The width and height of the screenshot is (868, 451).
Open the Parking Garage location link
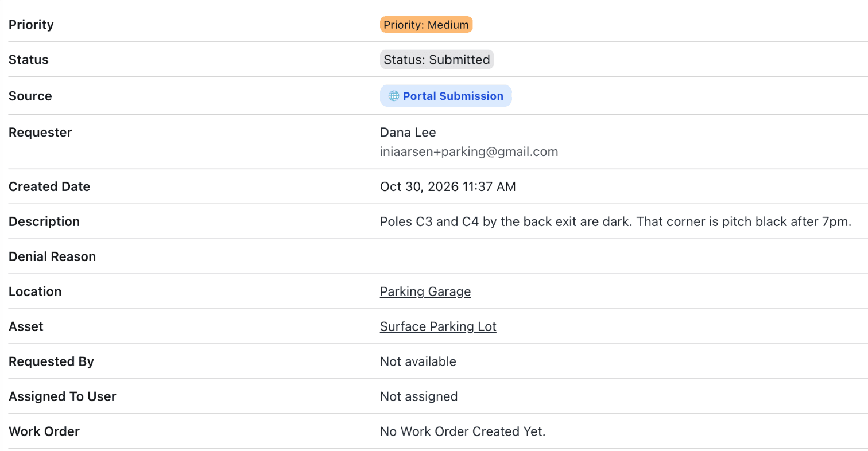pyautogui.click(x=425, y=291)
